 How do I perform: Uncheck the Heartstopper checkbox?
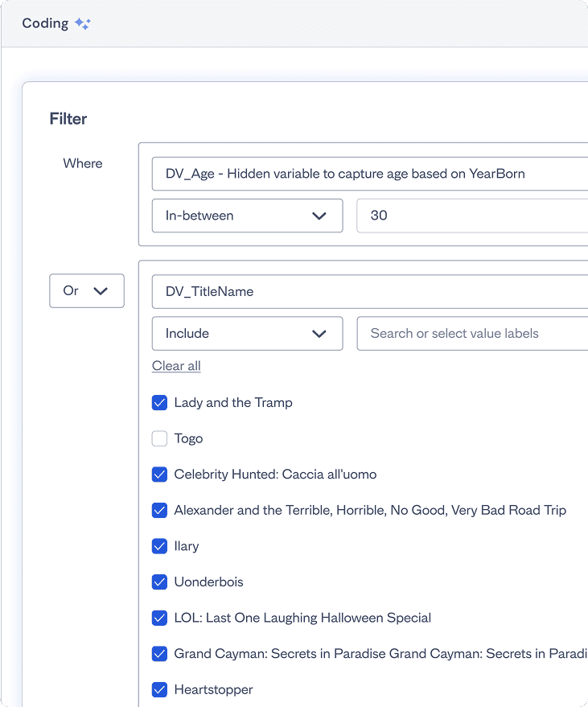coord(159,689)
